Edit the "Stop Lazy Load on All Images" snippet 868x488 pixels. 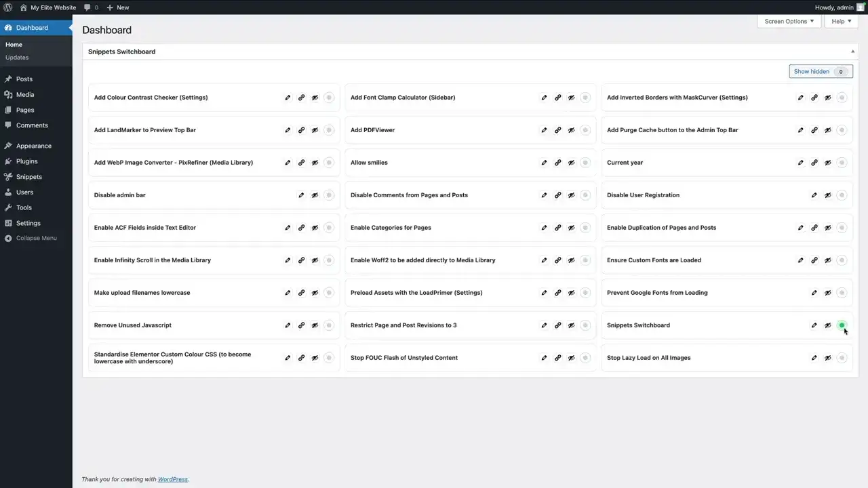(814, 357)
